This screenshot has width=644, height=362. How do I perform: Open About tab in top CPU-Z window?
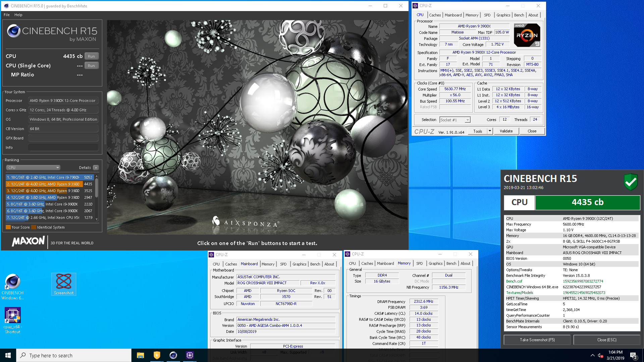(x=533, y=15)
